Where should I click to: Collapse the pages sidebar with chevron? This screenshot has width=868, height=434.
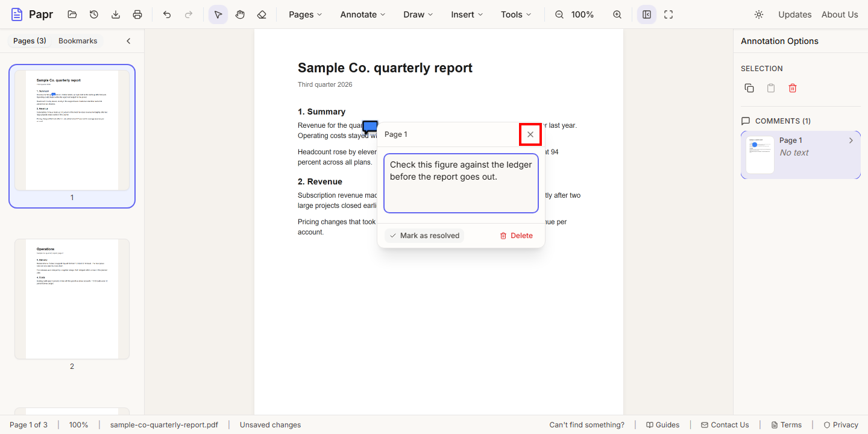[x=128, y=41]
